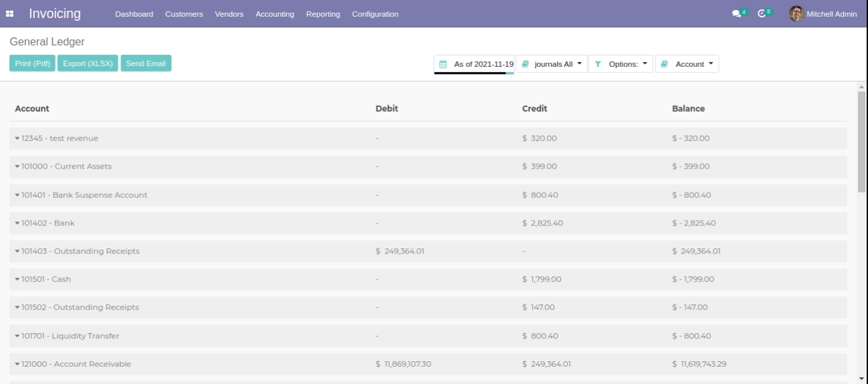The height and width of the screenshot is (384, 868).
Task: Click the book icon on the Account filter
Action: (x=665, y=64)
